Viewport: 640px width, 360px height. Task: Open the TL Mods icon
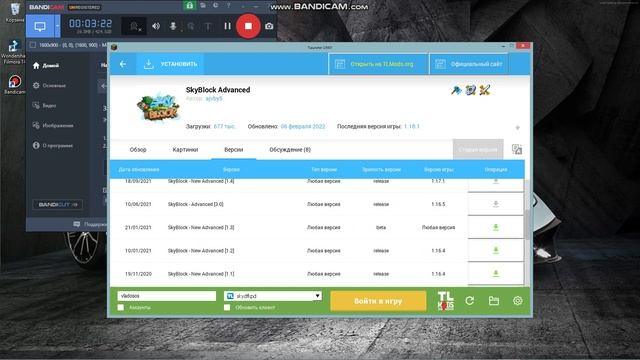tap(445, 301)
